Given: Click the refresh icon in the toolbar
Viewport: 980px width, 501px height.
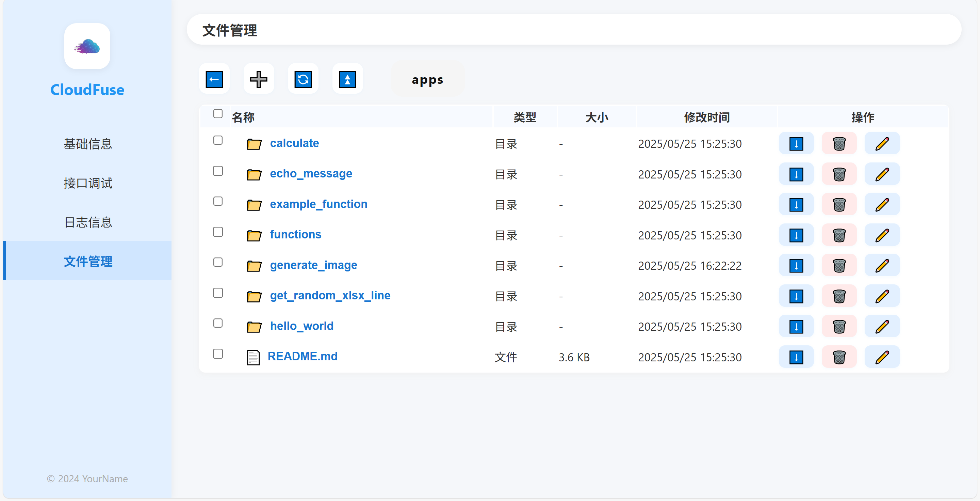Looking at the screenshot, I should pos(303,79).
